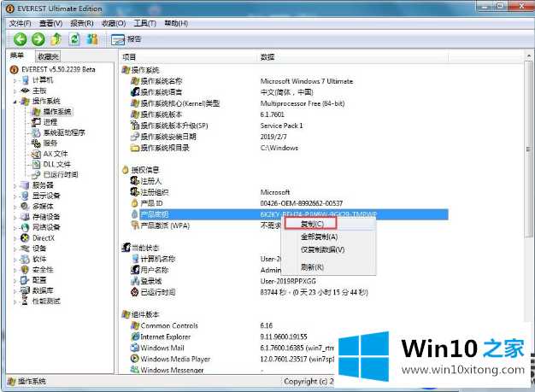Collapse the 操作系统 tree node
This screenshot has width=535, height=392.
tap(15, 102)
